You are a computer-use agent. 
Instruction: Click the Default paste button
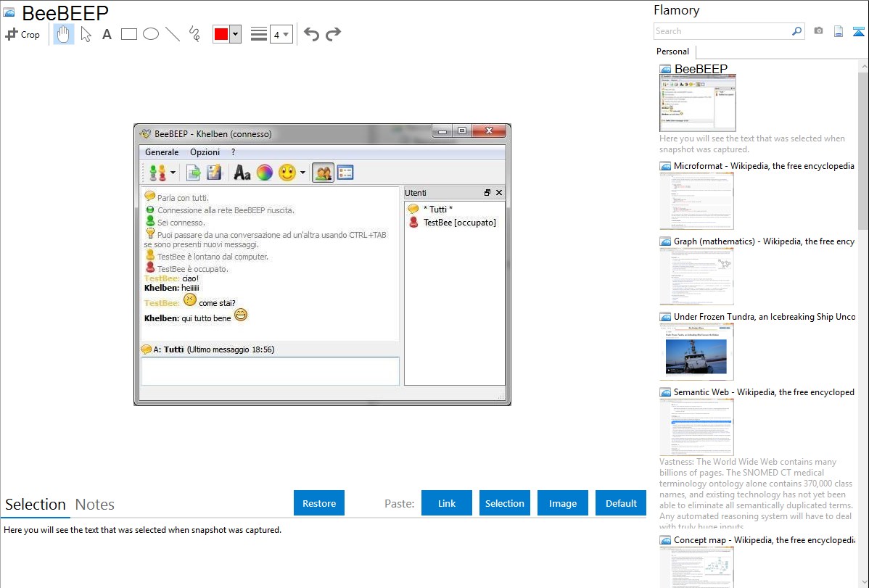(x=621, y=503)
